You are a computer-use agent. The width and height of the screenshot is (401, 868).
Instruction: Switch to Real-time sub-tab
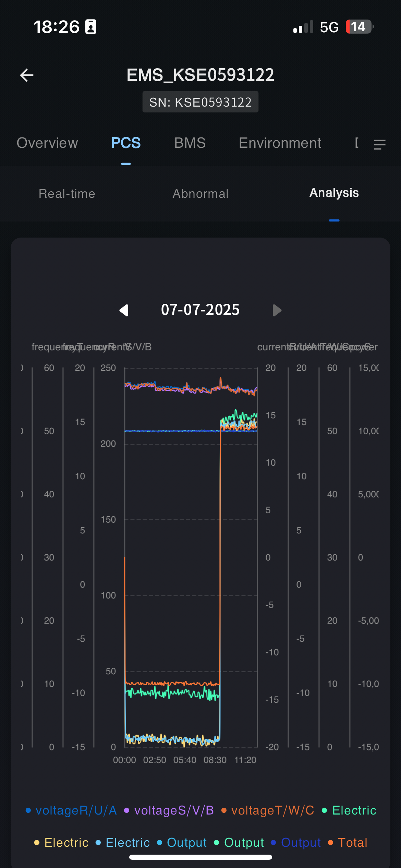coord(67,194)
